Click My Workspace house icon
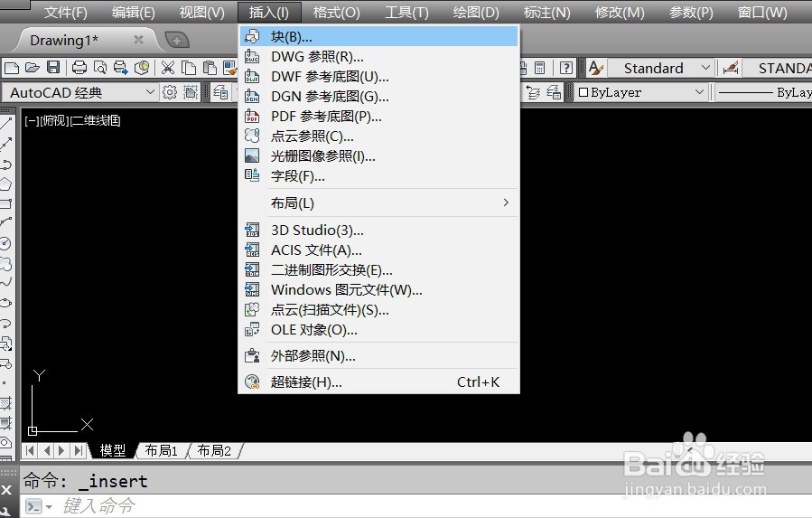This screenshot has width=812, height=518. 191,92
